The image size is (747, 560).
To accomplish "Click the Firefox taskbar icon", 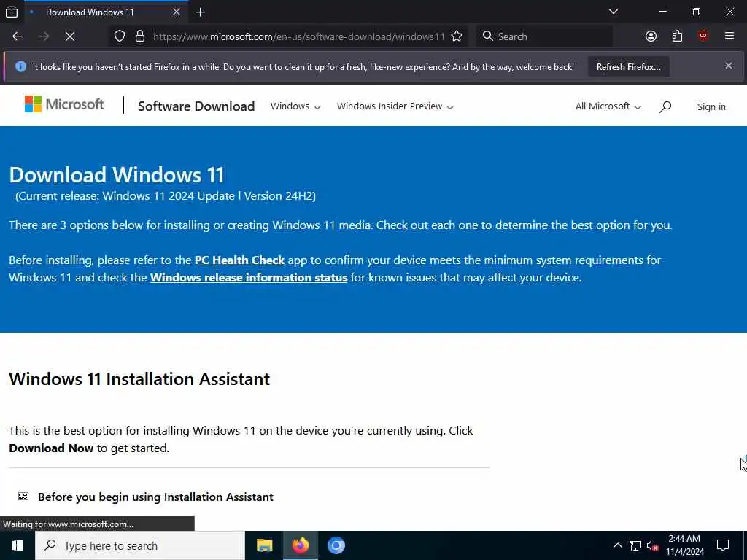I will pyautogui.click(x=300, y=545).
